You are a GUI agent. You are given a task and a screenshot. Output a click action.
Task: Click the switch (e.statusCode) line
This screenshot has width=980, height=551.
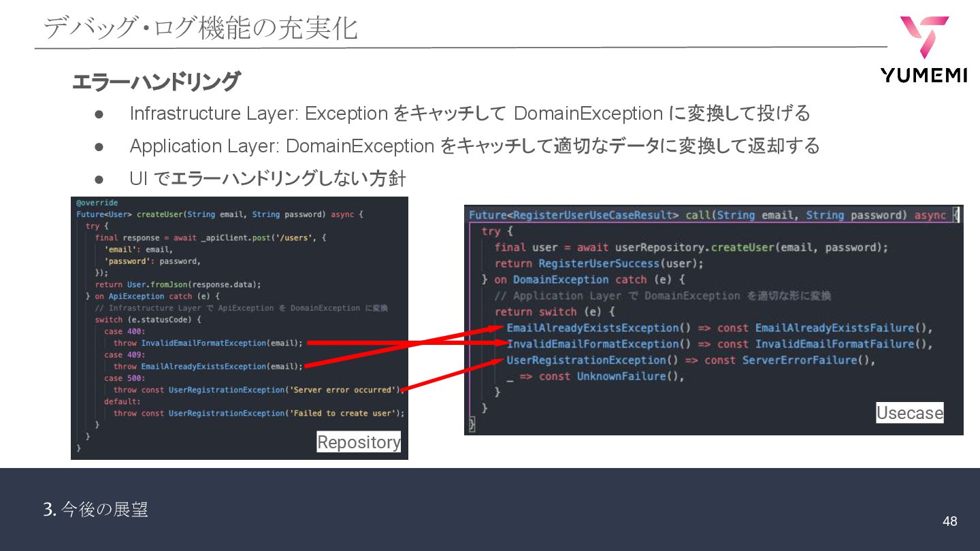click(148, 320)
